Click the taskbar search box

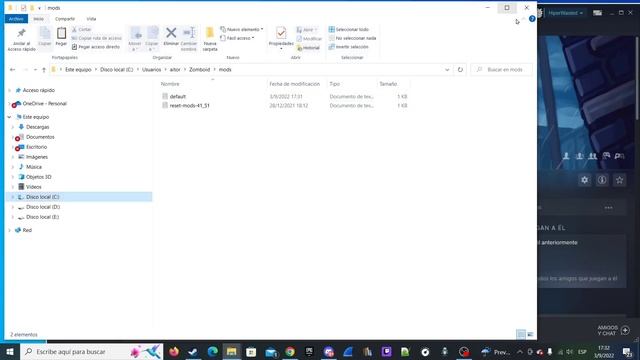click(92, 352)
